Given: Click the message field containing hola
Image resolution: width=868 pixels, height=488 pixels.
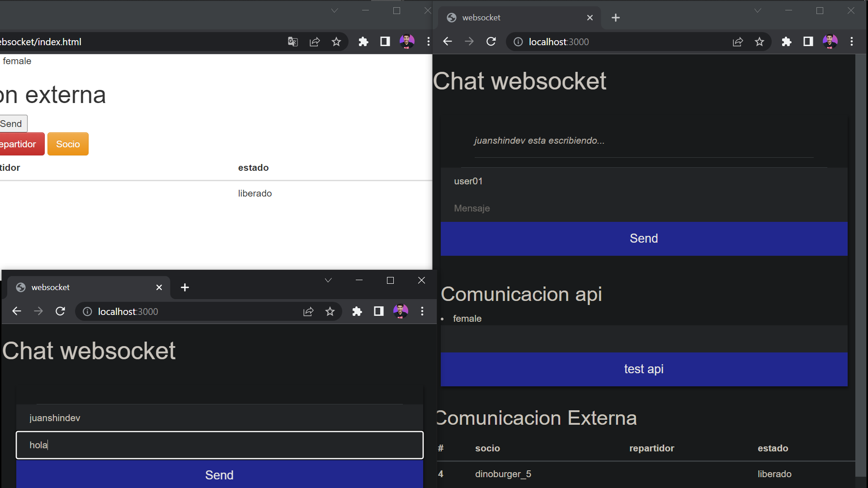Looking at the screenshot, I should coord(219,445).
